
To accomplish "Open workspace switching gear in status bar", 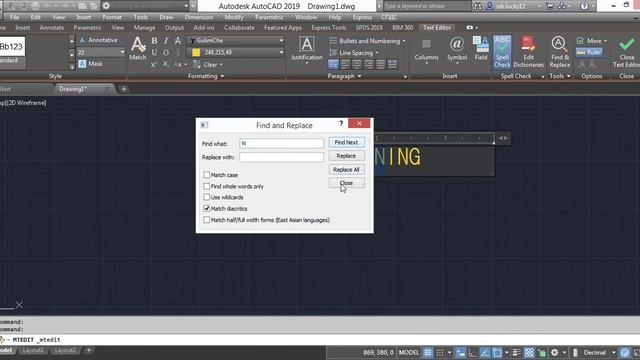I will pos(554,352).
